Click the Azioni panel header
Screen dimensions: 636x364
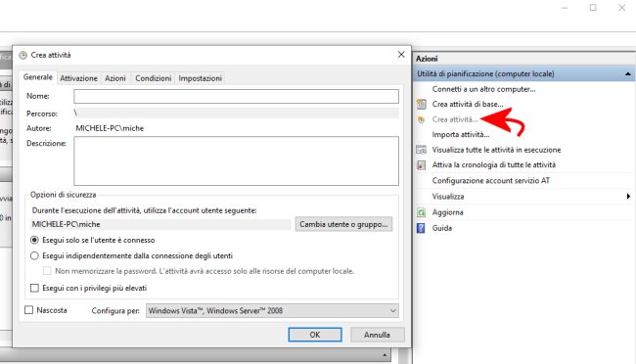523,59
